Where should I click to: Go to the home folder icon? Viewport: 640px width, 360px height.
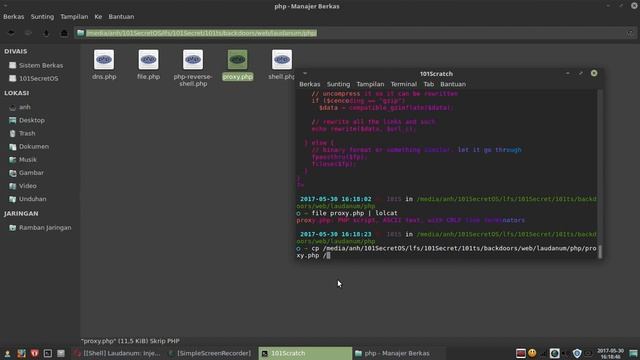coord(64,33)
